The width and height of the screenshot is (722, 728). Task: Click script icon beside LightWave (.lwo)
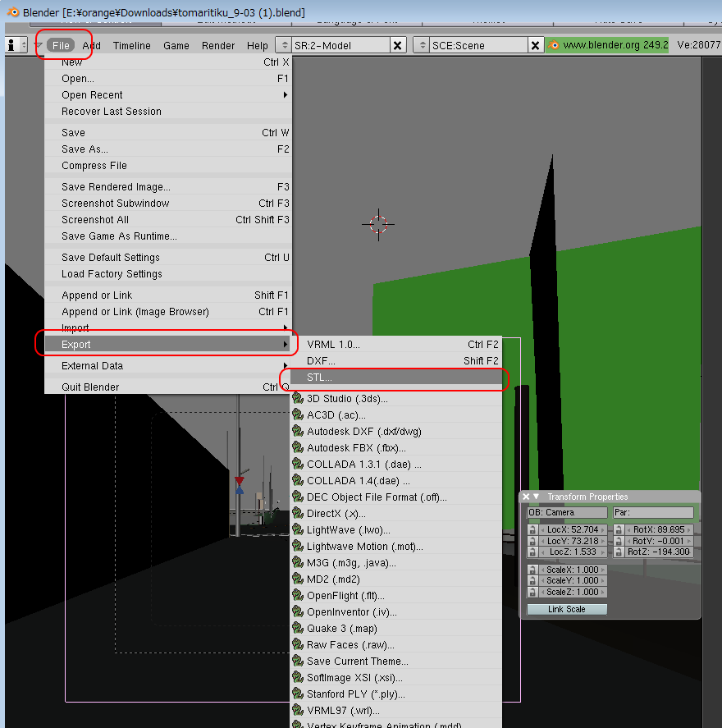pyautogui.click(x=298, y=529)
